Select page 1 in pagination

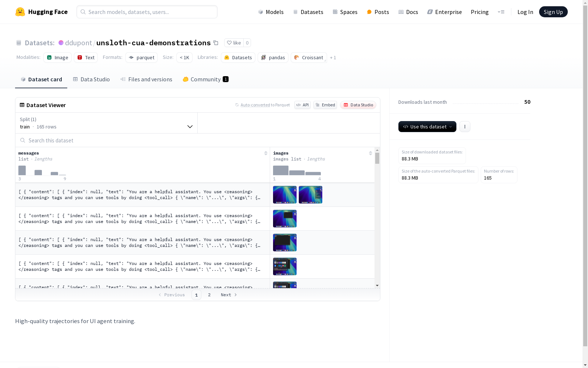(x=196, y=295)
